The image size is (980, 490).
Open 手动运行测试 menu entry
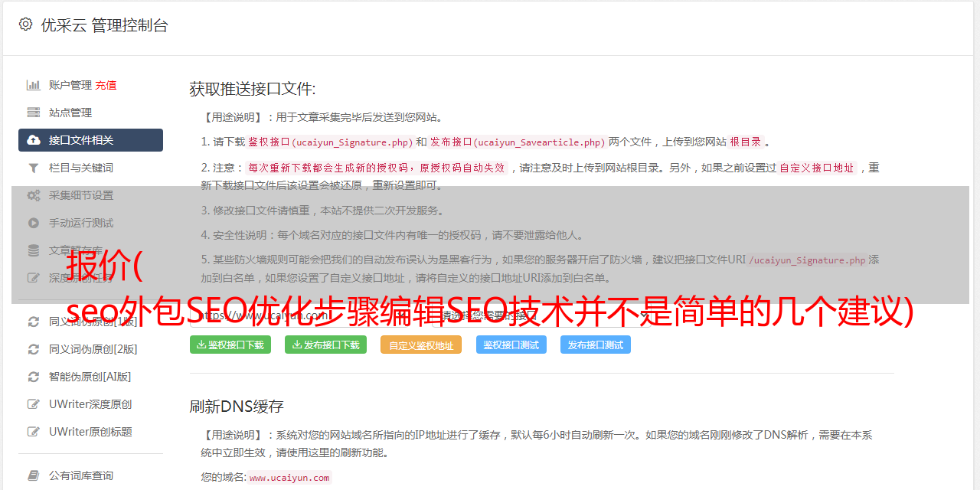[81, 223]
